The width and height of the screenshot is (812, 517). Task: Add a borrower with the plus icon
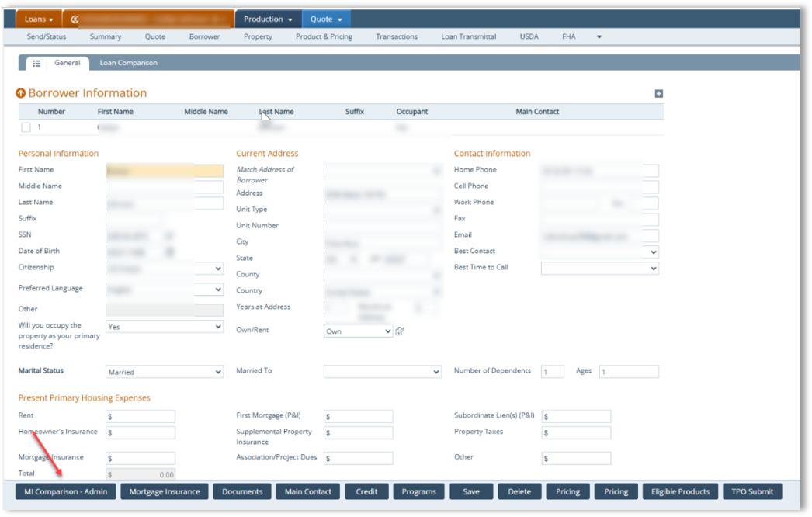click(x=659, y=94)
